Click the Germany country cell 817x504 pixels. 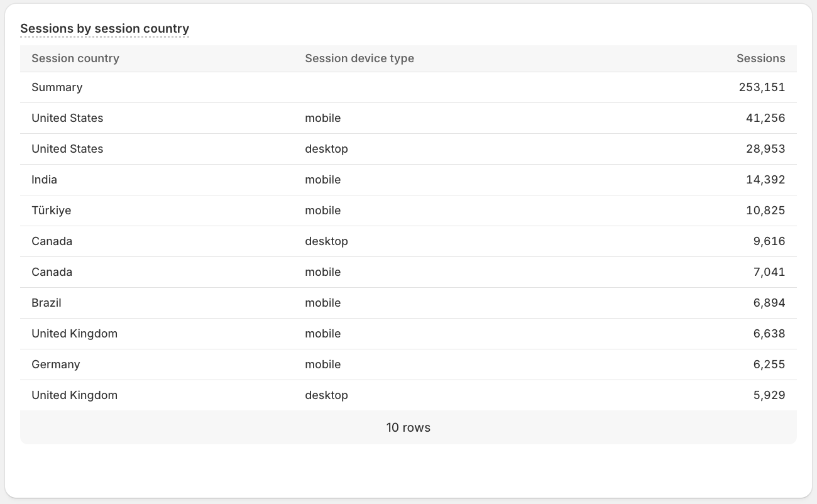point(55,364)
